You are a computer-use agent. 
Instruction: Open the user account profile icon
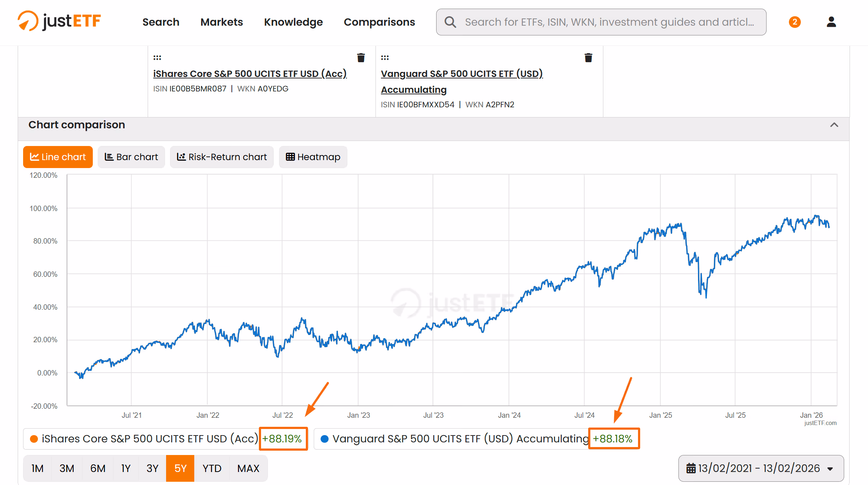(x=831, y=22)
